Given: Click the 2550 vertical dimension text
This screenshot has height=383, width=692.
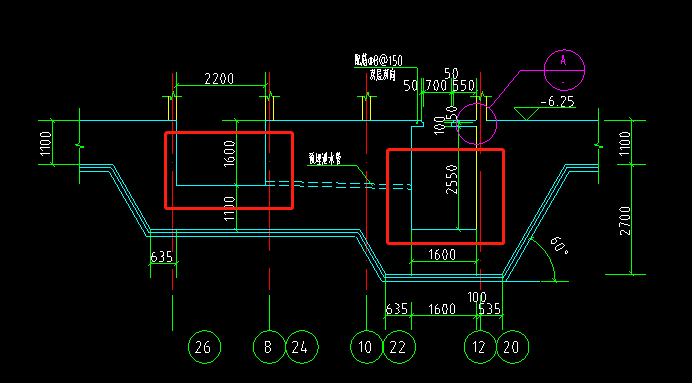Looking at the screenshot, I should pos(451,180).
